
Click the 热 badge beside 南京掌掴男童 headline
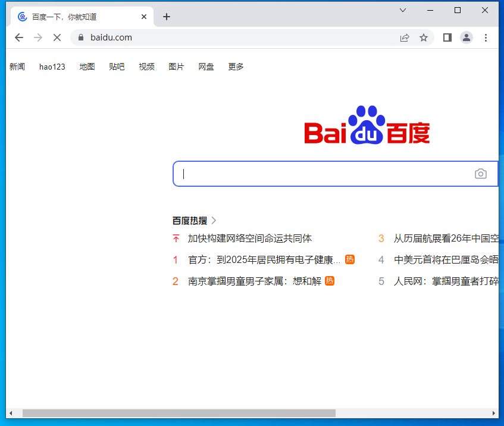[330, 281]
